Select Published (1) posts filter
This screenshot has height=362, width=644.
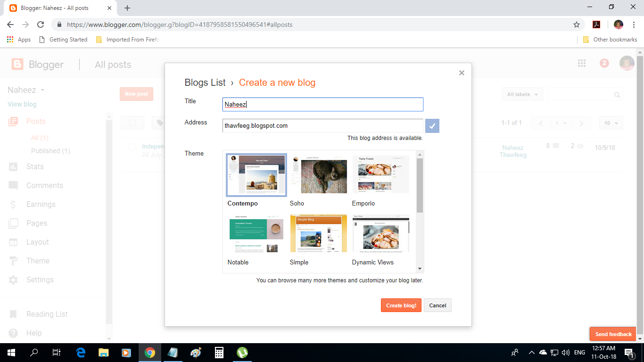(50, 151)
